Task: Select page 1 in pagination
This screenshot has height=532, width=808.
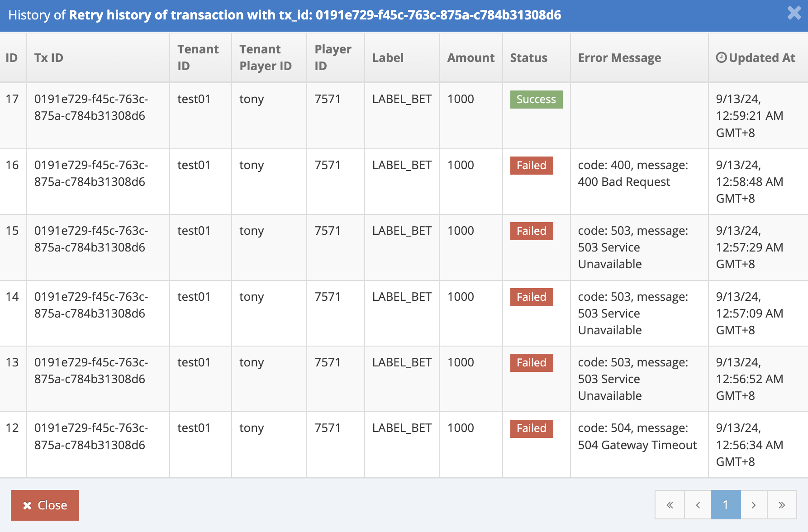Action: 725,505
